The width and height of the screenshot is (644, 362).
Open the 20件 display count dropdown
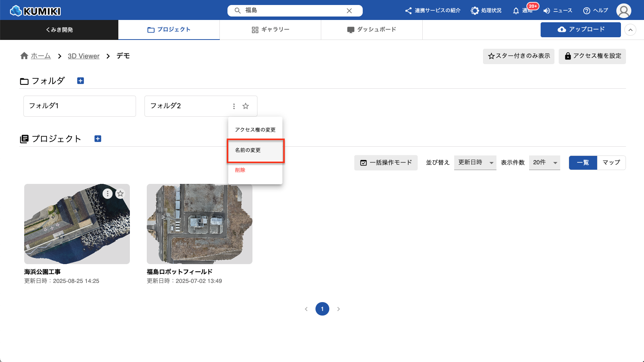point(544,163)
